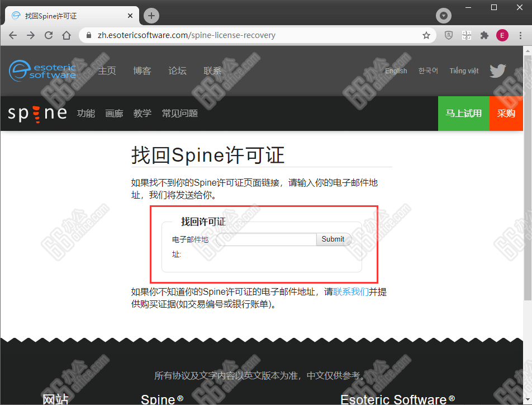Open Esoteric Software logo home link
The width and height of the screenshot is (532, 405).
(x=42, y=70)
